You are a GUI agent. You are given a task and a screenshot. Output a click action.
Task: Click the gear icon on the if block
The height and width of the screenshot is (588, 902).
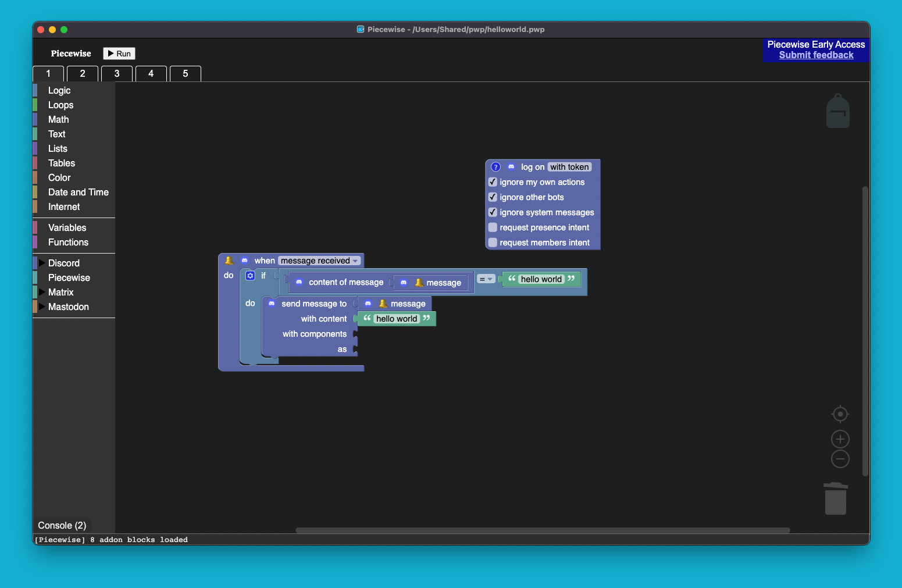(250, 276)
